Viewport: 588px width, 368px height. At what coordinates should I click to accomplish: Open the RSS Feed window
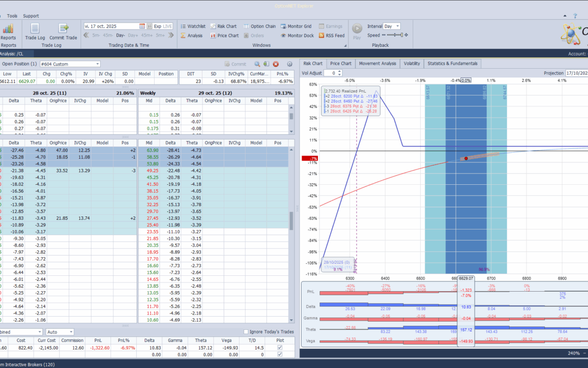pos(332,35)
